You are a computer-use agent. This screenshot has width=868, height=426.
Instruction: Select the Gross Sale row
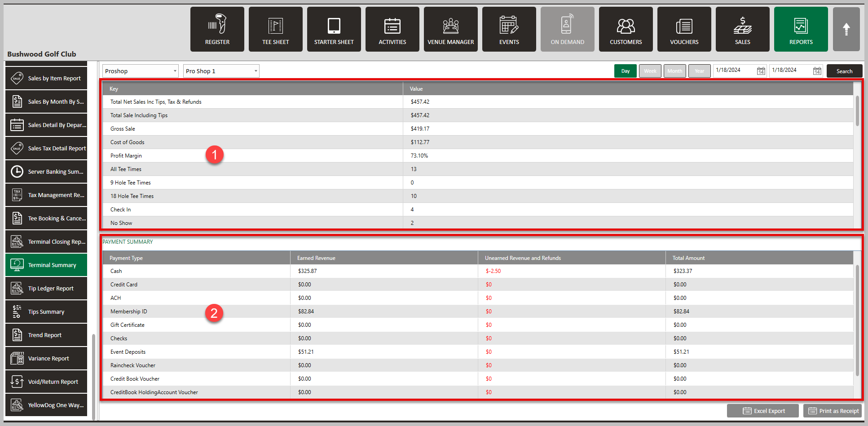pyautogui.click(x=478, y=129)
